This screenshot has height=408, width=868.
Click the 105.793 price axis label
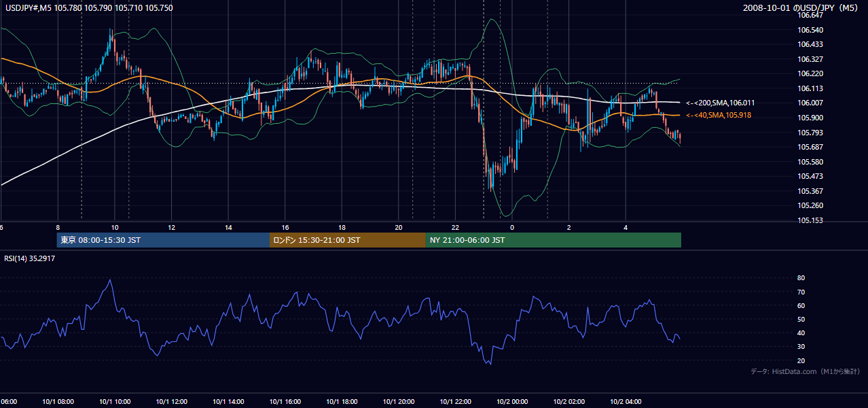coord(811,133)
